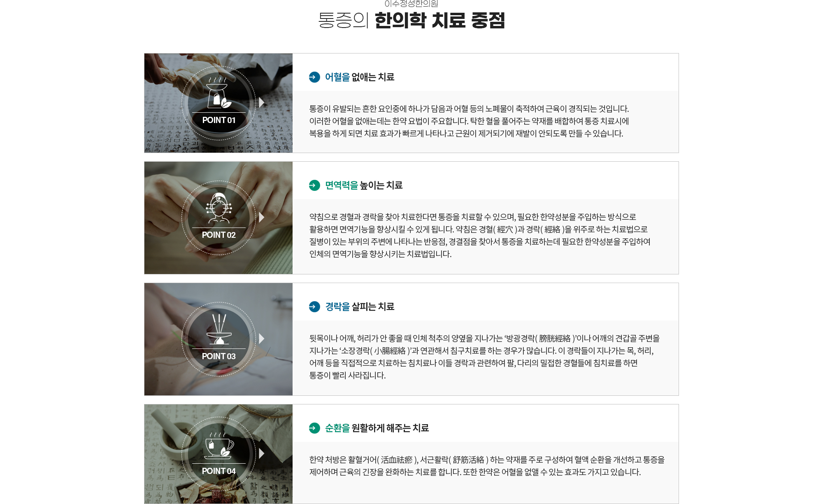
Task: Click the green arrow icon beside 면역력을 높이는 치료
Action: pos(314,185)
